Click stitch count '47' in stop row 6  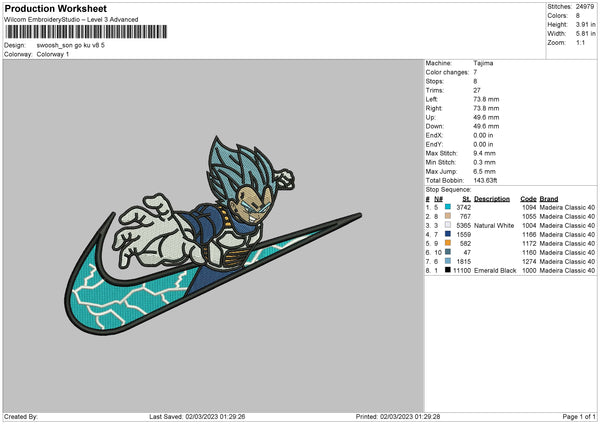pyautogui.click(x=467, y=253)
